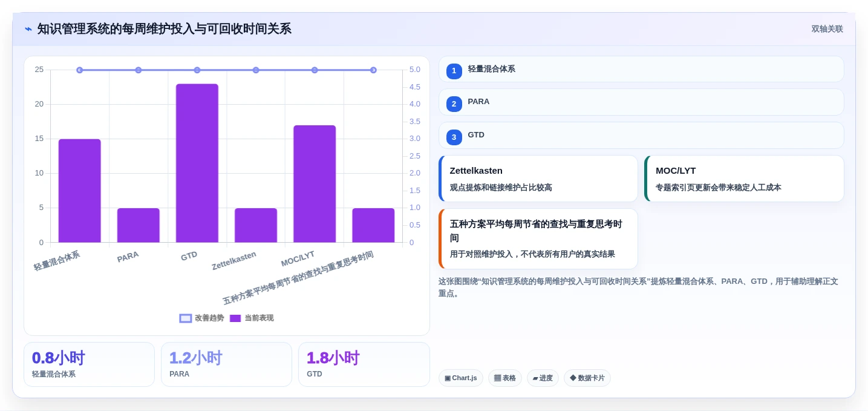Select the number 2 badge for PARA
The height and width of the screenshot is (411, 868).
click(x=454, y=104)
